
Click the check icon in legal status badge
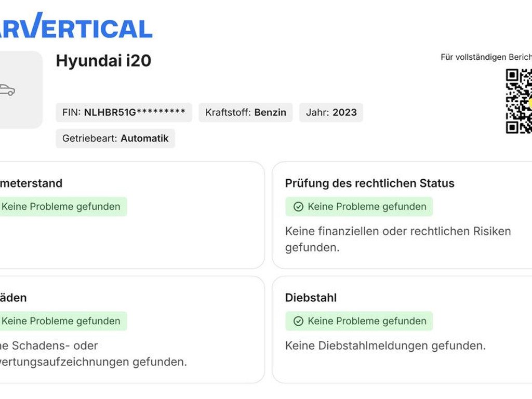pyautogui.click(x=298, y=207)
